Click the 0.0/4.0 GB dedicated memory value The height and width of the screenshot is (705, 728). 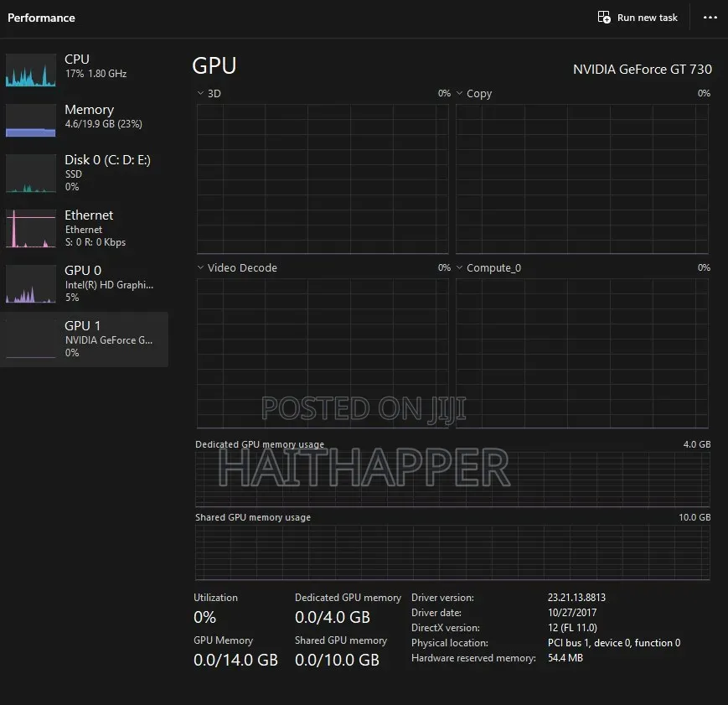(333, 617)
